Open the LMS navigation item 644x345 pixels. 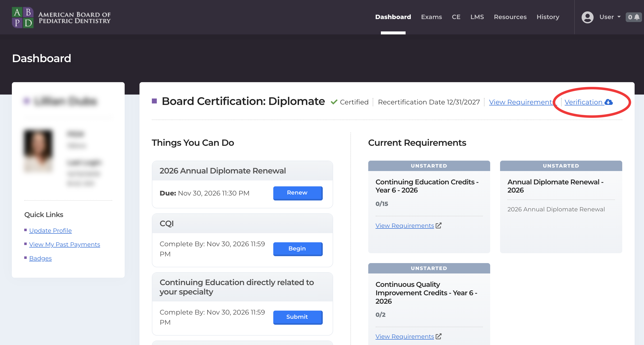(477, 17)
